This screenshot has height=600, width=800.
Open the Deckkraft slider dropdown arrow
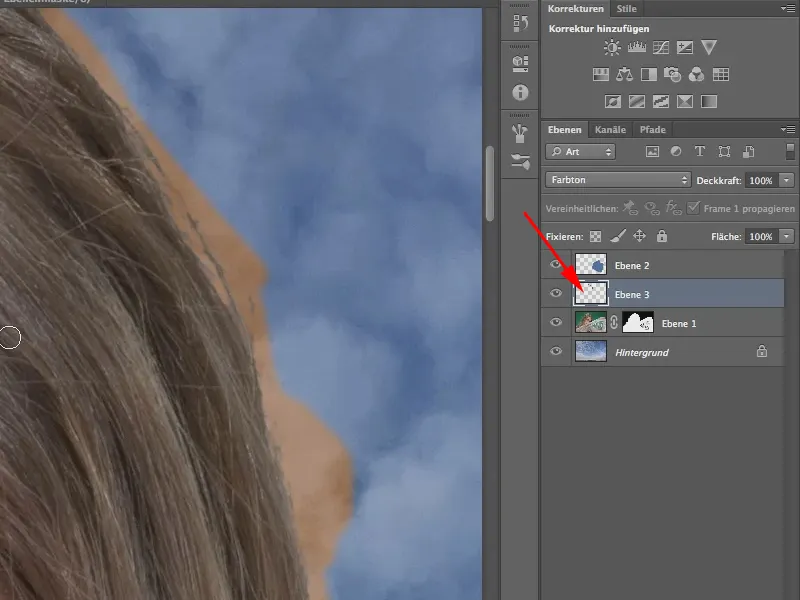click(787, 180)
